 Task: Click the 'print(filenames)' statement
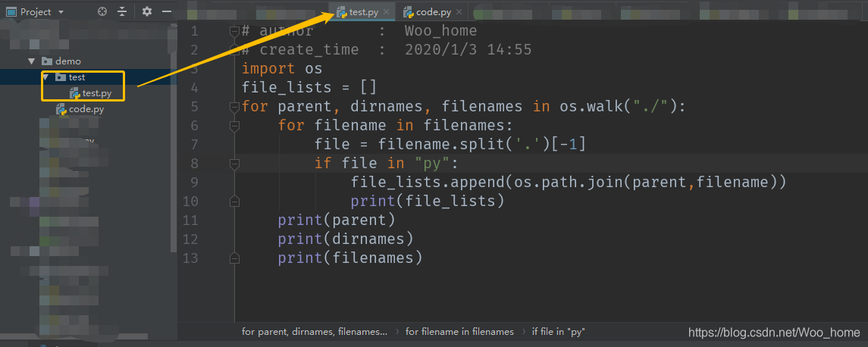350,258
